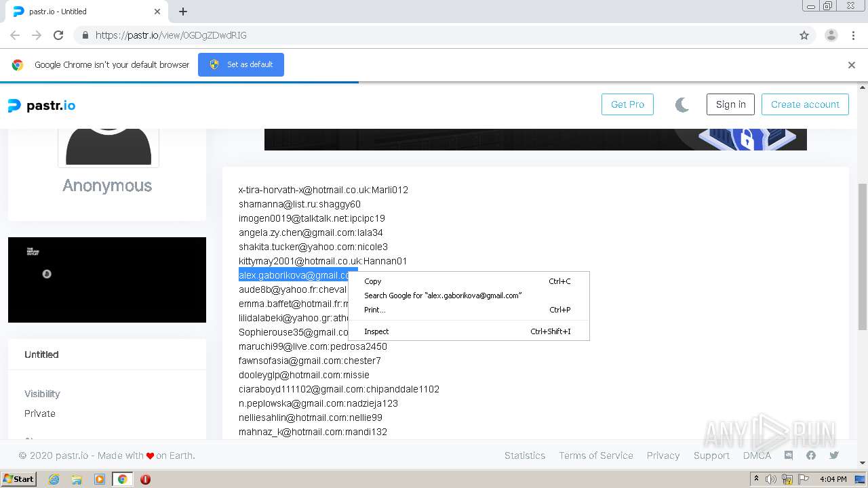The image size is (868, 488).
Task: Open File Explorer taskbar icon
Action: click(77, 479)
